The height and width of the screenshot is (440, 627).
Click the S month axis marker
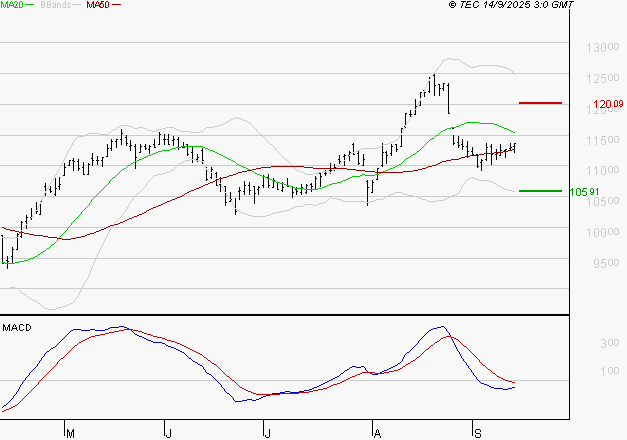pos(477,433)
